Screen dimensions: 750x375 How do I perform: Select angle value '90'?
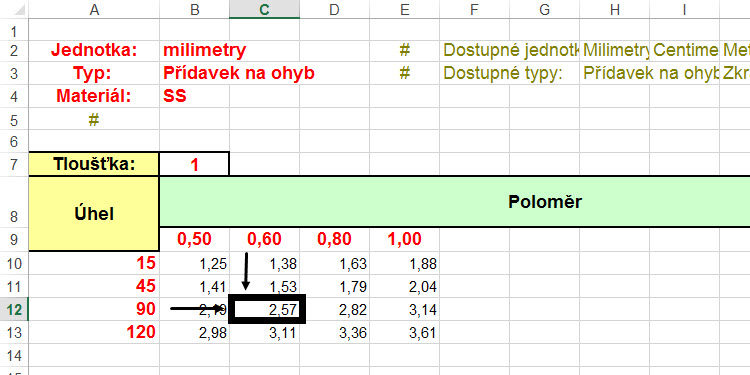(x=94, y=309)
